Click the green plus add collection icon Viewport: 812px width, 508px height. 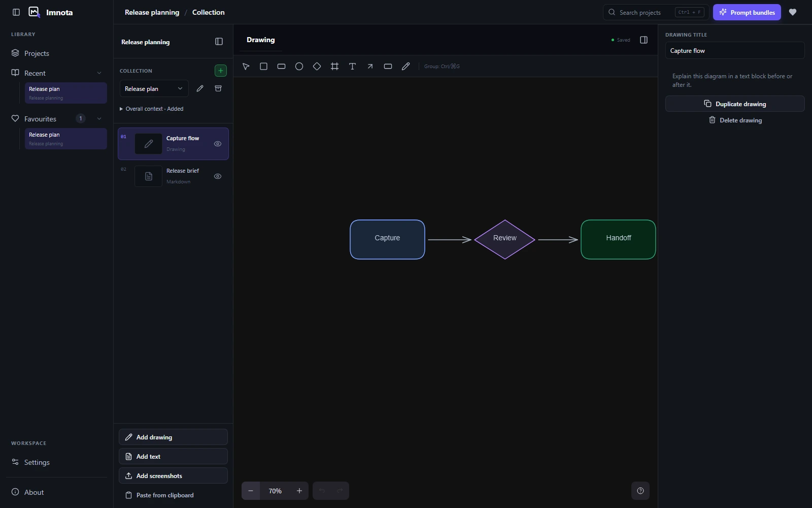(x=221, y=71)
